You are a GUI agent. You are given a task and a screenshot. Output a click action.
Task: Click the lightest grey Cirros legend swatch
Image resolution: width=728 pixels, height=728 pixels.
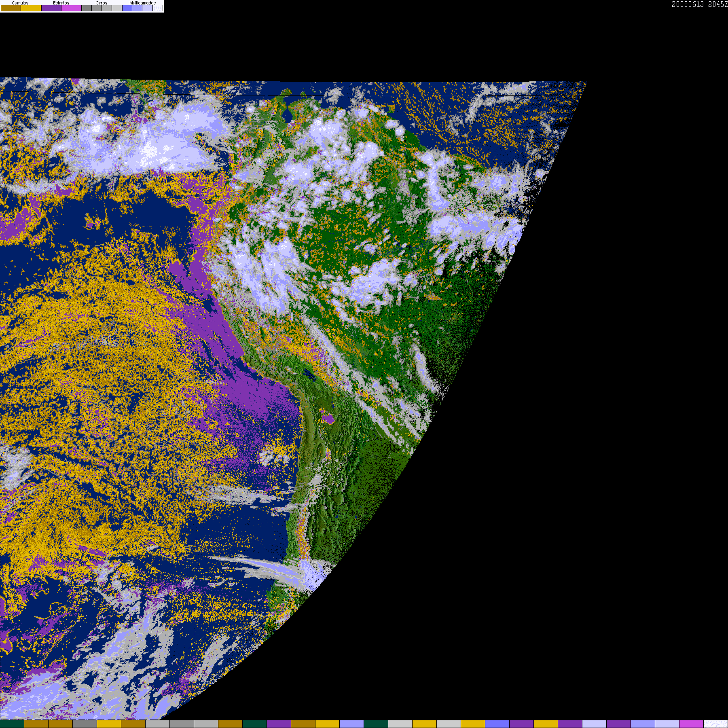coord(117,8)
